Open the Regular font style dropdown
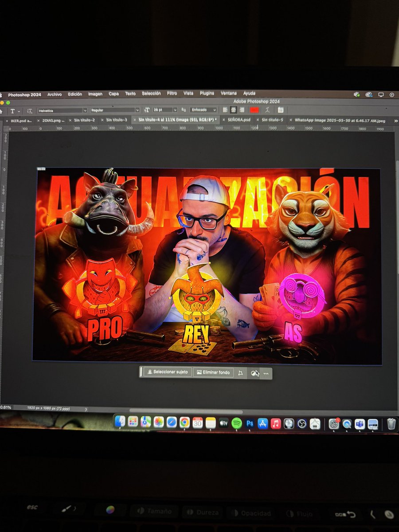This screenshot has width=399, height=532. point(115,110)
